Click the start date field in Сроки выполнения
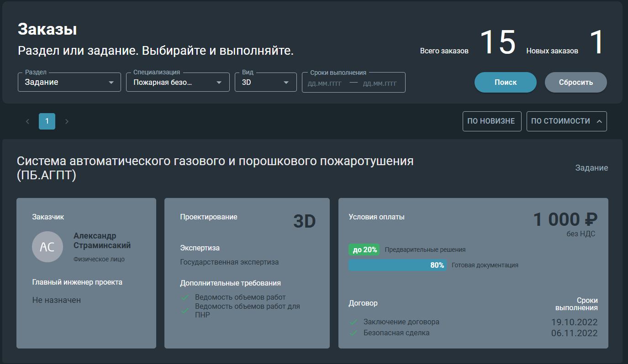Image resolution: width=628 pixels, height=364 pixels. click(325, 83)
